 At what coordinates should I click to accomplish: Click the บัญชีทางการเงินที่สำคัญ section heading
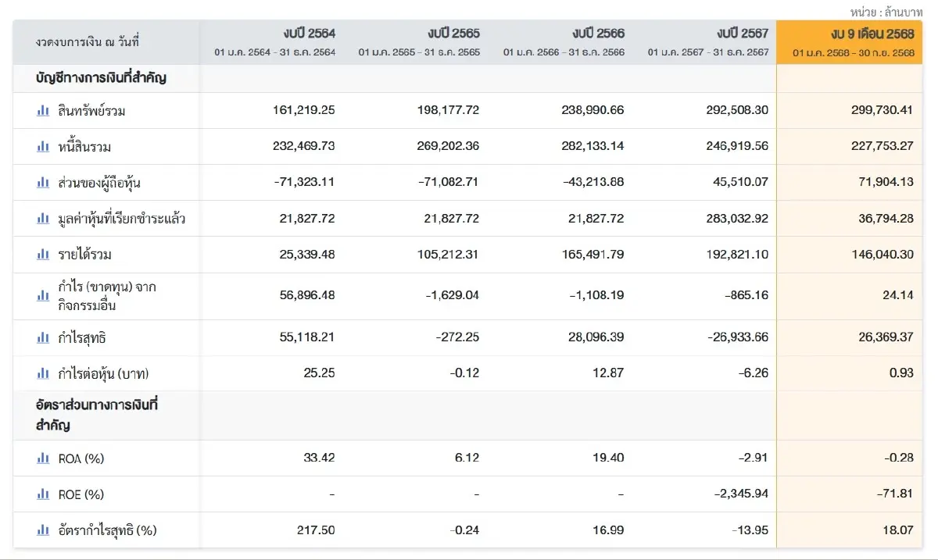pyautogui.click(x=100, y=78)
